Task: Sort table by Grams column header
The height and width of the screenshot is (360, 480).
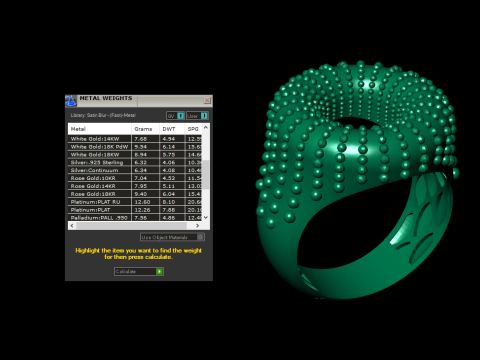Action: [x=145, y=129]
